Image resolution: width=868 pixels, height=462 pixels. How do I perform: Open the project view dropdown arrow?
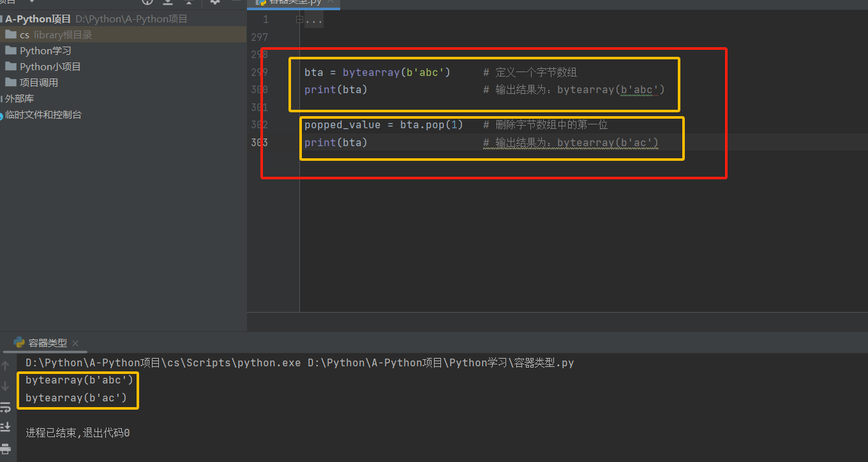pos(32,2)
